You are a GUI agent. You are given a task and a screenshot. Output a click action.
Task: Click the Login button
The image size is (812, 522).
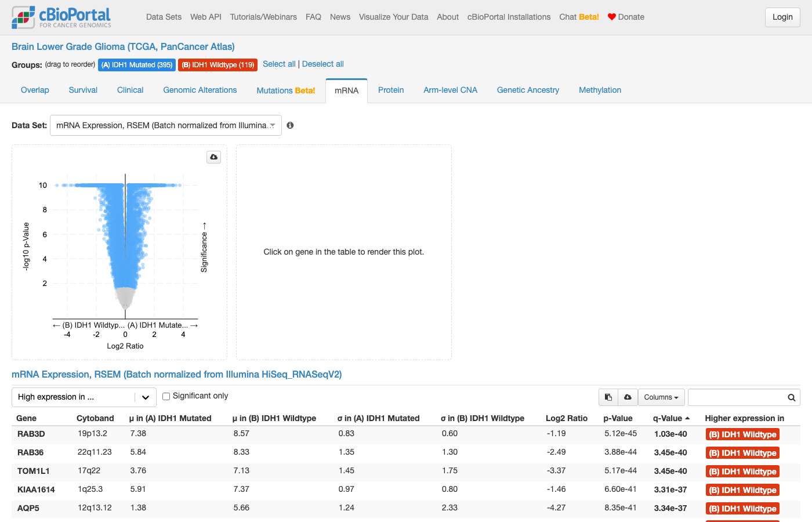coord(782,17)
